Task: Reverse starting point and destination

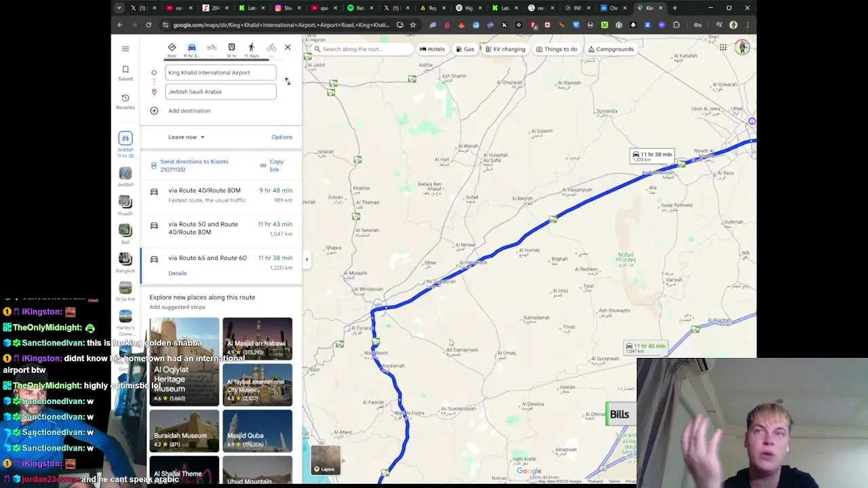Action: [x=288, y=81]
